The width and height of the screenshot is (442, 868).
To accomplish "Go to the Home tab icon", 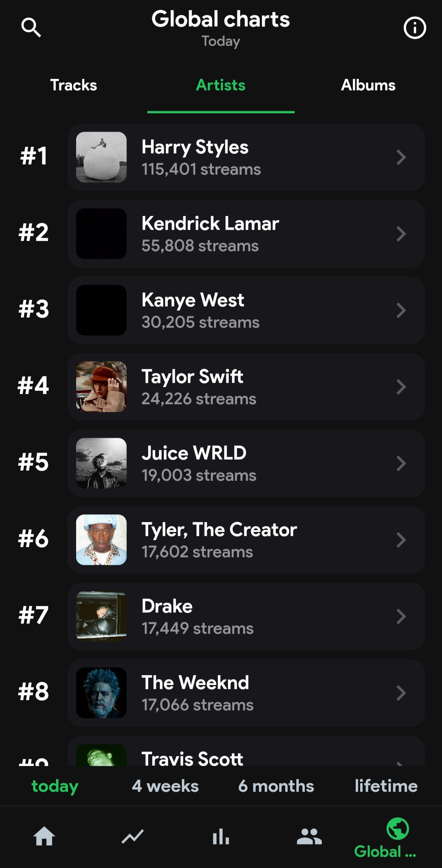I will (44, 836).
